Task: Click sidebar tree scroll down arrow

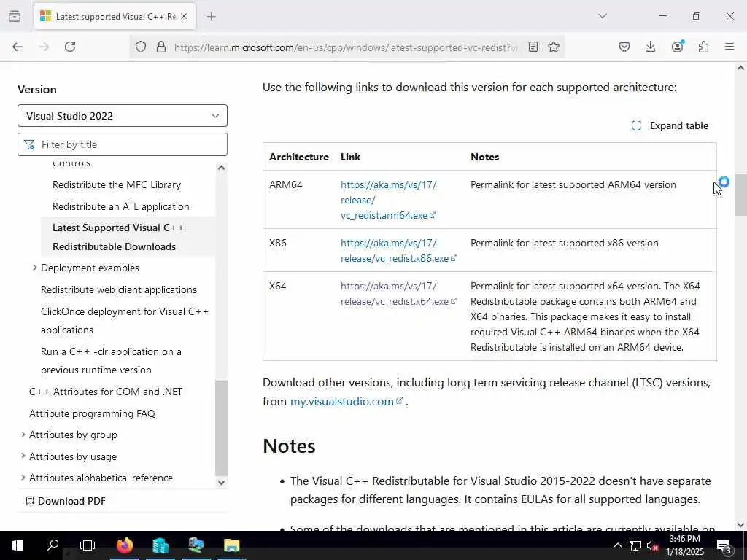Action: coord(221,483)
